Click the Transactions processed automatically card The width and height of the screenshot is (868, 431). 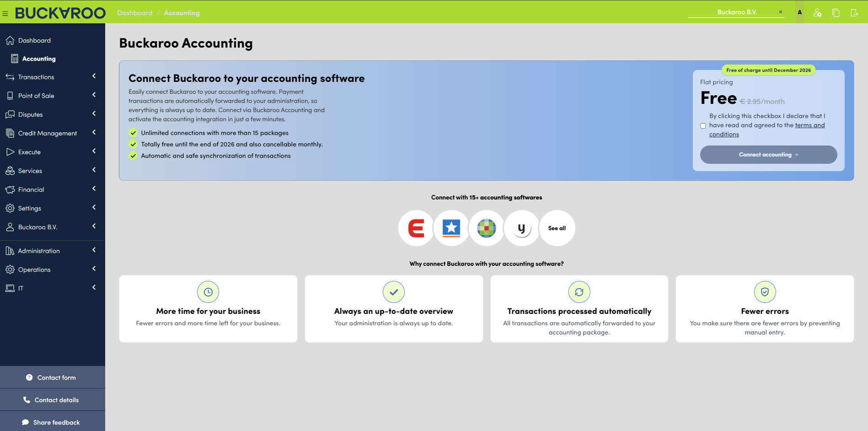(579, 309)
